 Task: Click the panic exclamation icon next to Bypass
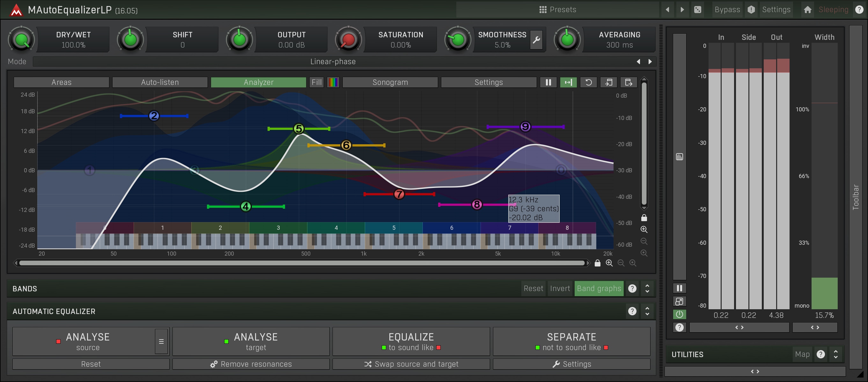pos(751,10)
